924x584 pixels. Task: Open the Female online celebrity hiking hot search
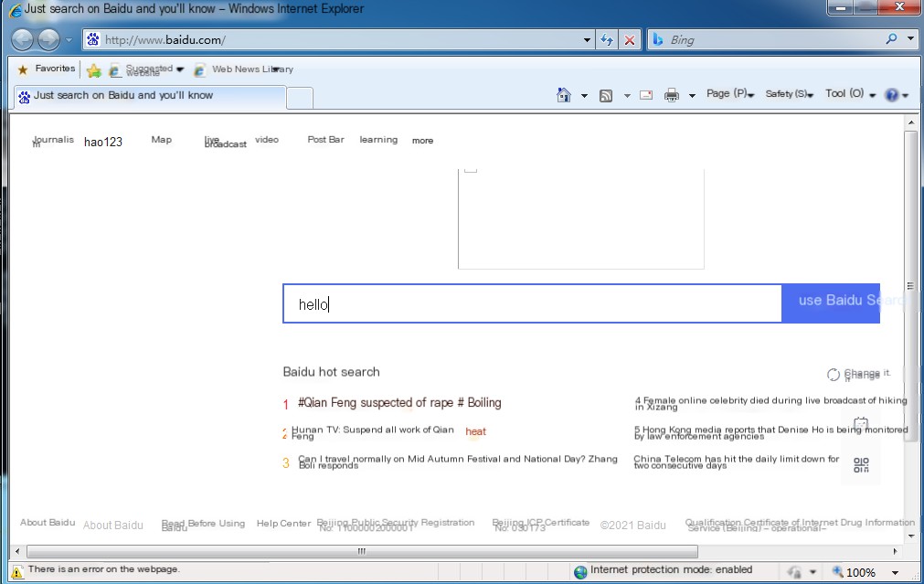click(770, 403)
